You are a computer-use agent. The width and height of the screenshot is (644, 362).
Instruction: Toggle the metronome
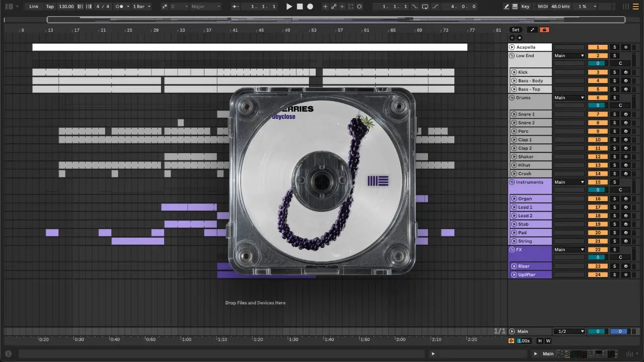point(120,7)
